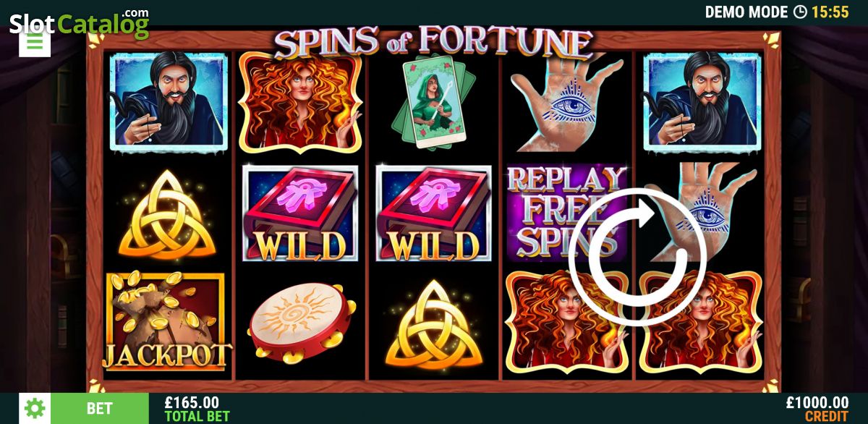
Task: Click the eye palm on fourth reel
Action: click(x=567, y=101)
